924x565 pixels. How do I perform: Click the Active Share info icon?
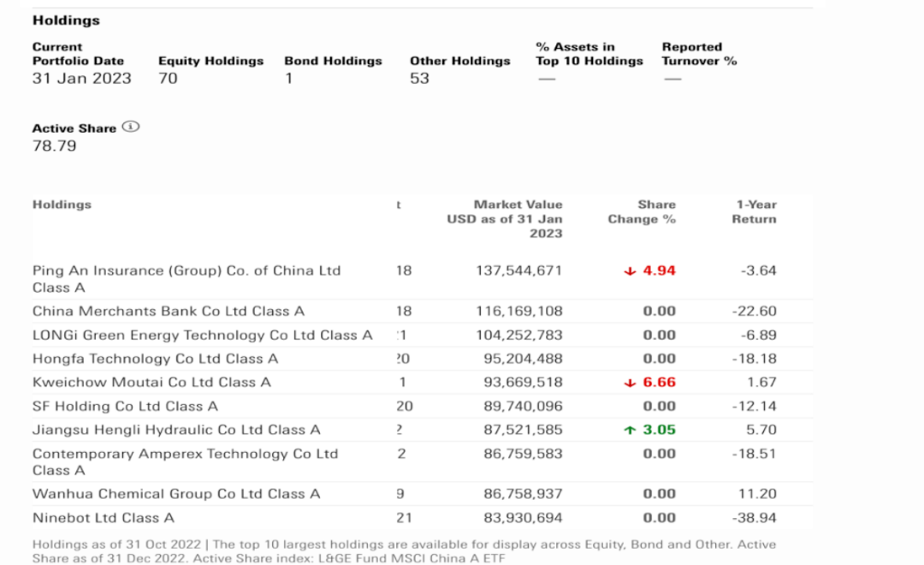[131, 127]
